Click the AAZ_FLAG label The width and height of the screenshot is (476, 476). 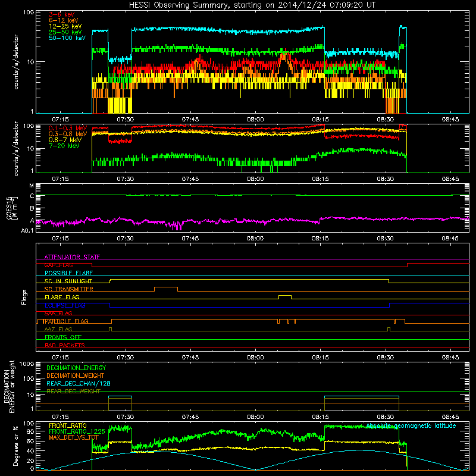tap(58, 329)
